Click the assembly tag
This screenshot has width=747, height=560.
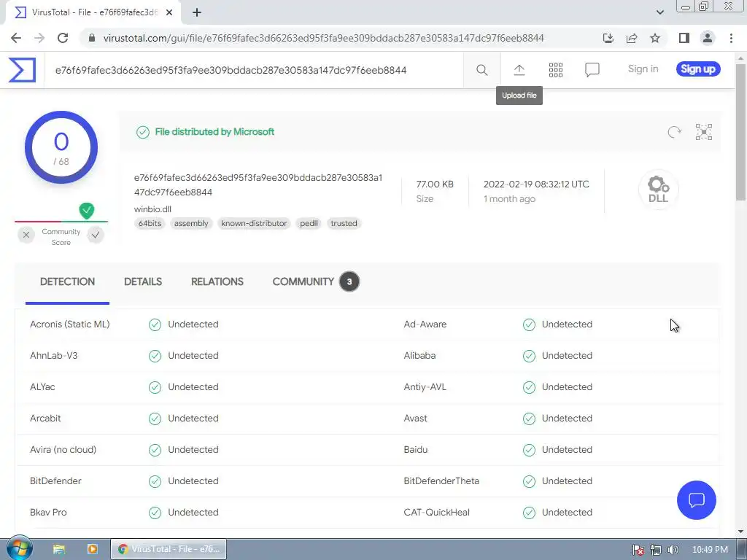click(x=191, y=223)
